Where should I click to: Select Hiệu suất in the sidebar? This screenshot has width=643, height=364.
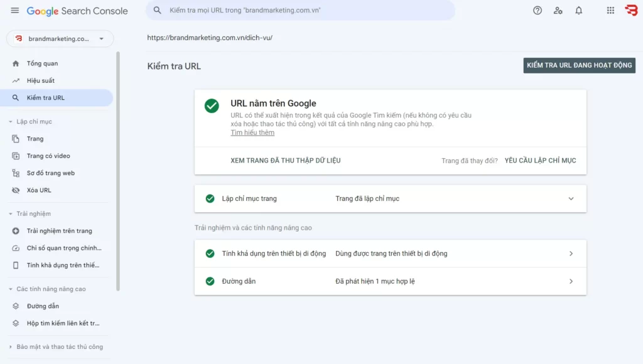40,80
